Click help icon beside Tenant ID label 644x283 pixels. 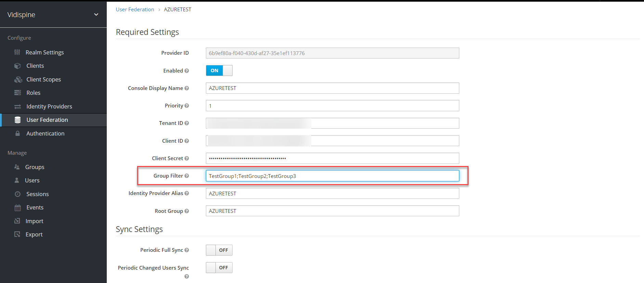[x=187, y=123]
